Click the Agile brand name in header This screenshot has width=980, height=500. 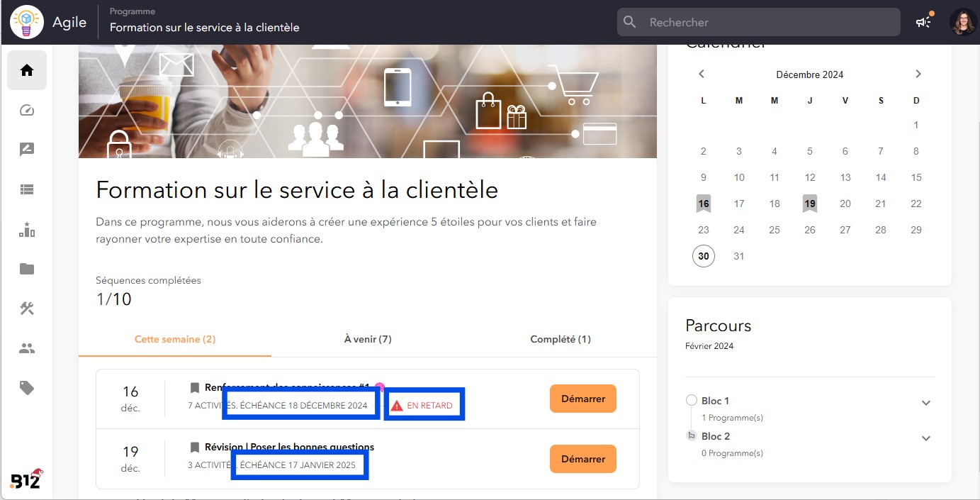coord(69,22)
